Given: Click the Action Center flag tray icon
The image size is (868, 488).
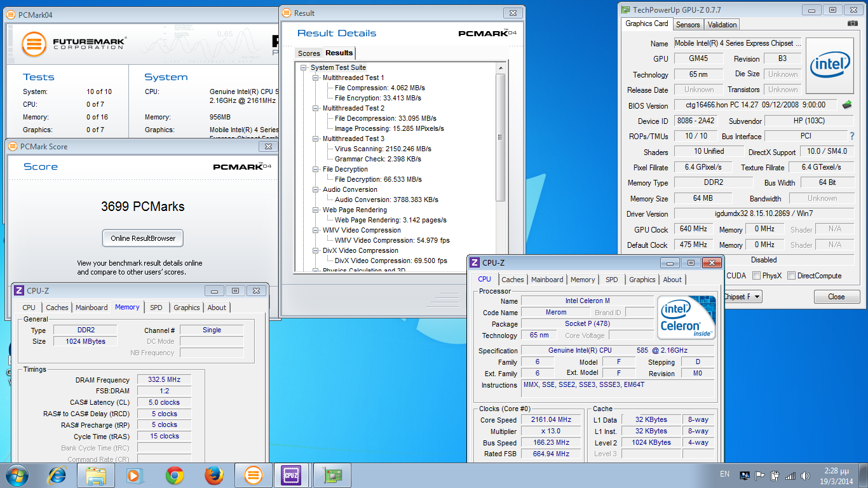Looking at the screenshot, I should click(x=760, y=475).
